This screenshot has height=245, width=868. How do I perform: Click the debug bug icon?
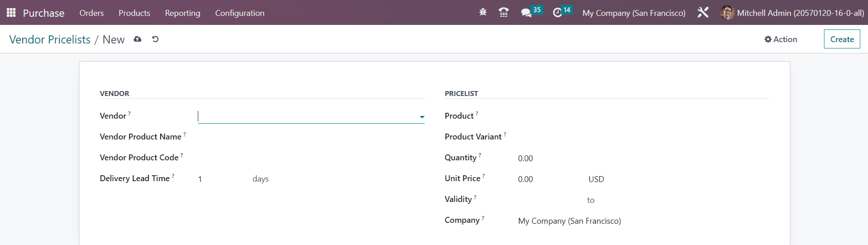tap(483, 13)
